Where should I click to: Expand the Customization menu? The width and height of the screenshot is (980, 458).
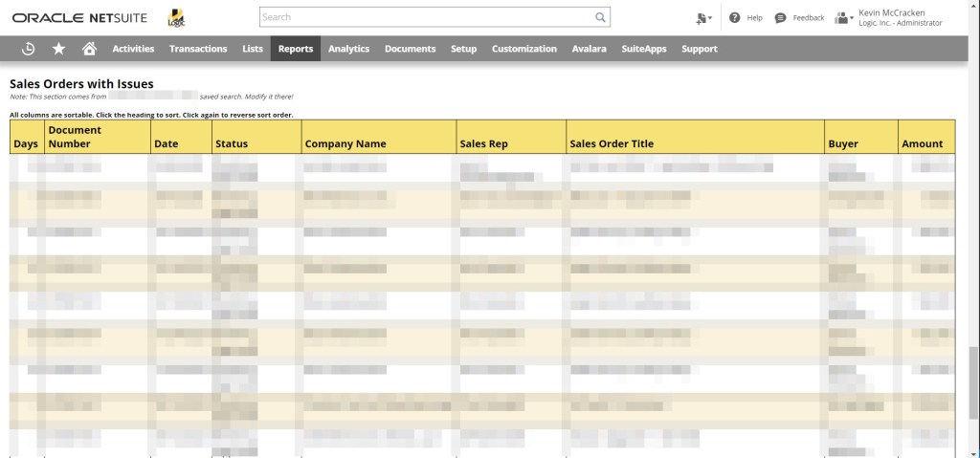click(x=523, y=49)
